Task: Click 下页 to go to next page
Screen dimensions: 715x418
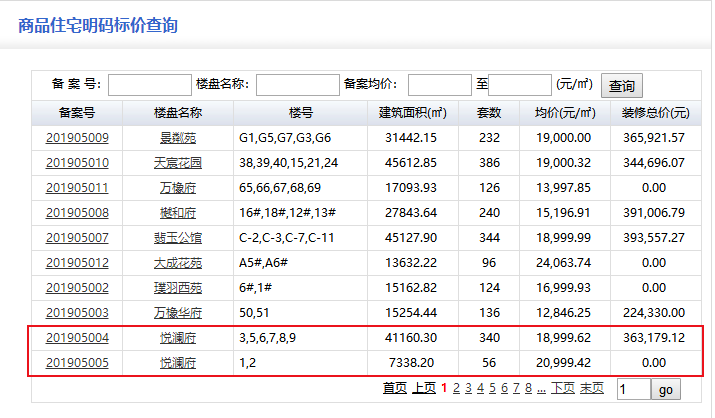Action: tap(562, 388)
